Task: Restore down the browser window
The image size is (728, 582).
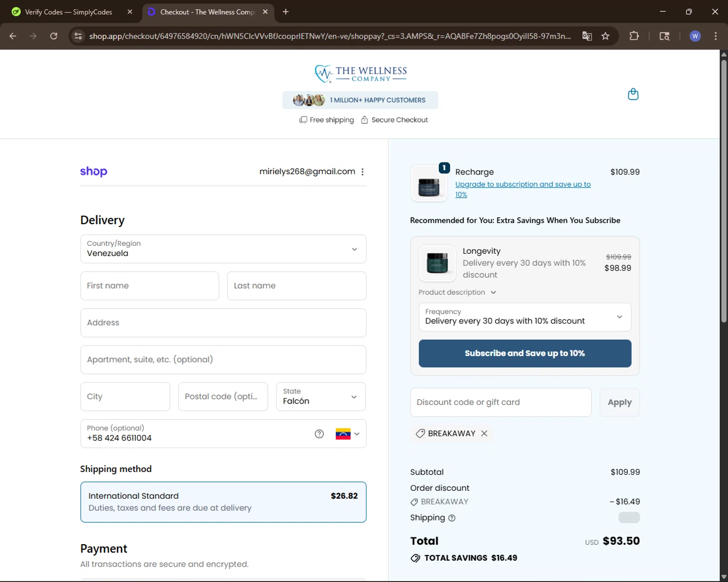Action: click(689, 12)
